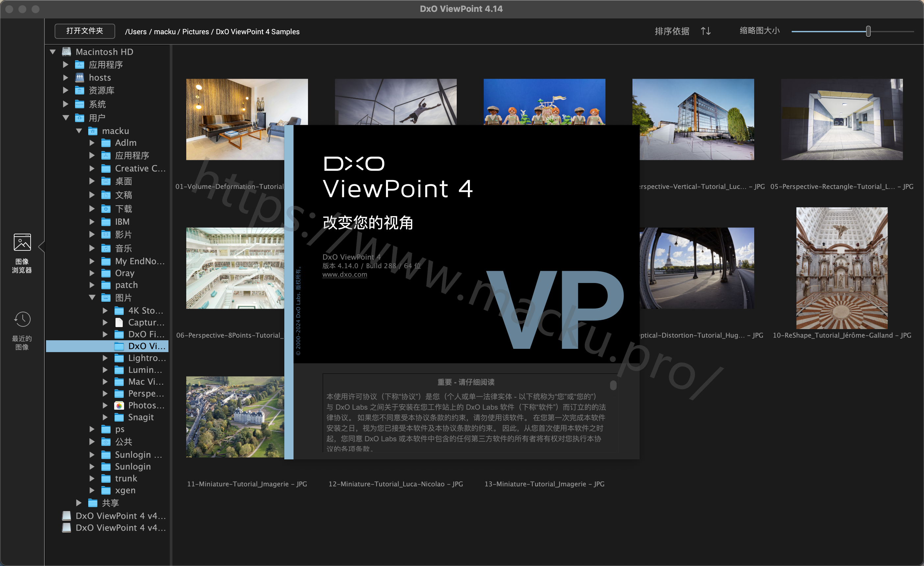Click the 排序依据 sort by label

coord(672,31)
